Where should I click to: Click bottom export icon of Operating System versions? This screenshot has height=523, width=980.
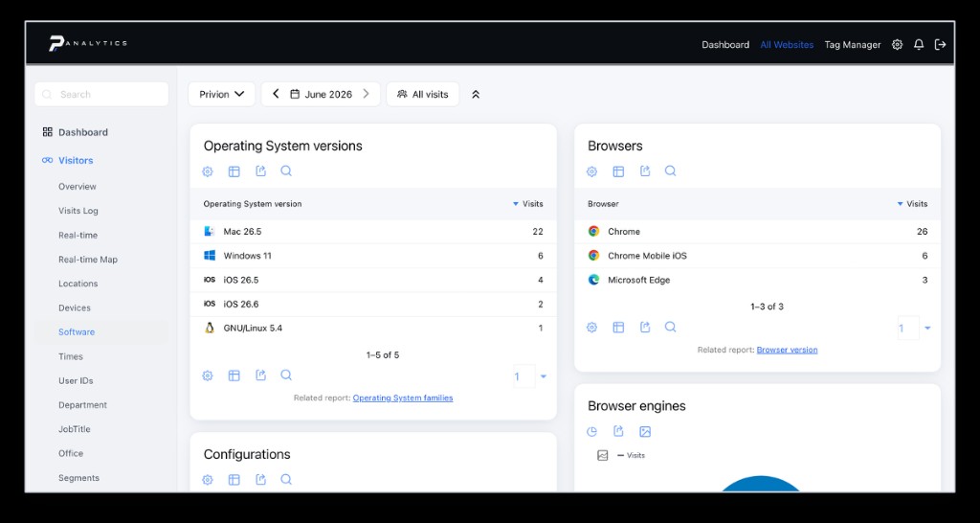tap(260, 375)
